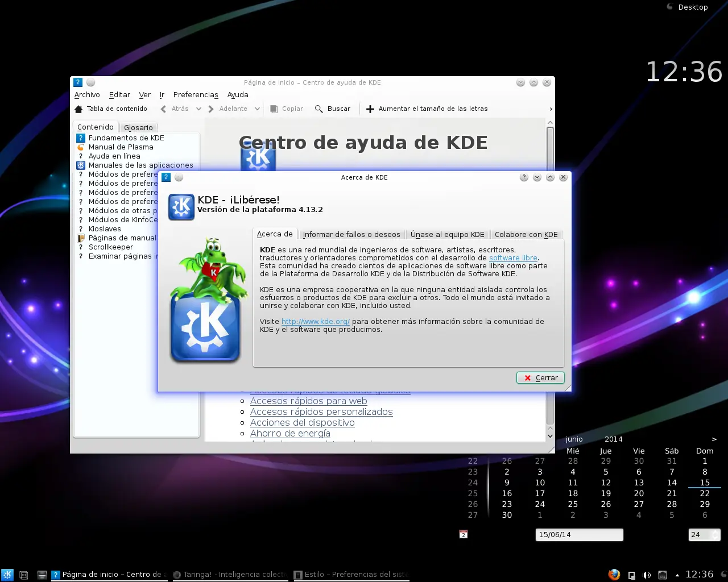This screenshot has height=582, width=728.
Task: Switch to the Glosario tab
Action: [138, 128]
